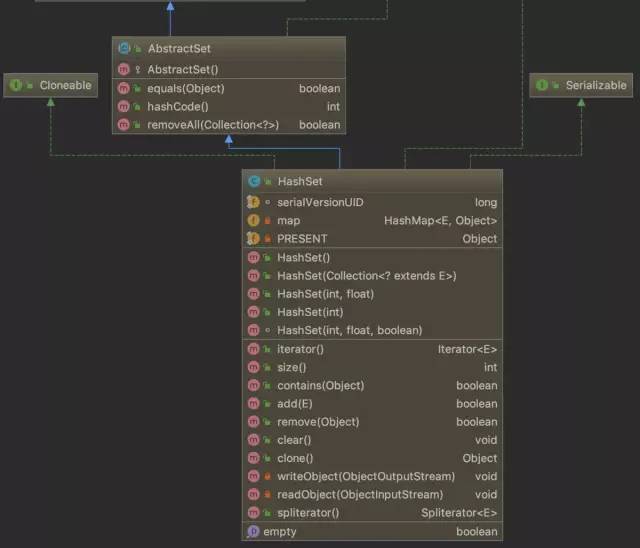Click field icon beside serialVersionUID
Screen dimensions: 640x548
(253, 202)
